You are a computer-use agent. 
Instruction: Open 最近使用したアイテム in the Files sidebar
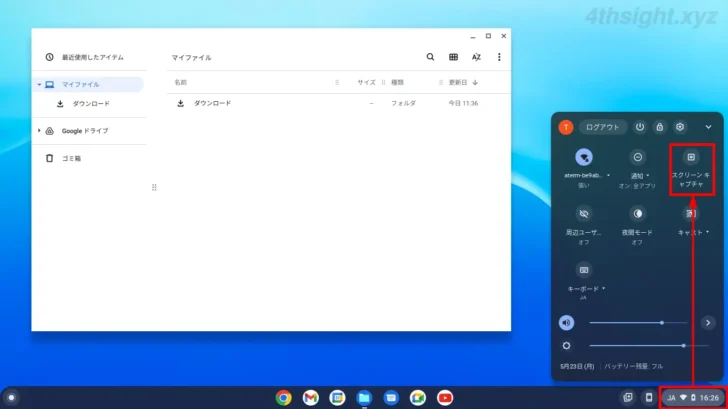(x=87, y=57)
